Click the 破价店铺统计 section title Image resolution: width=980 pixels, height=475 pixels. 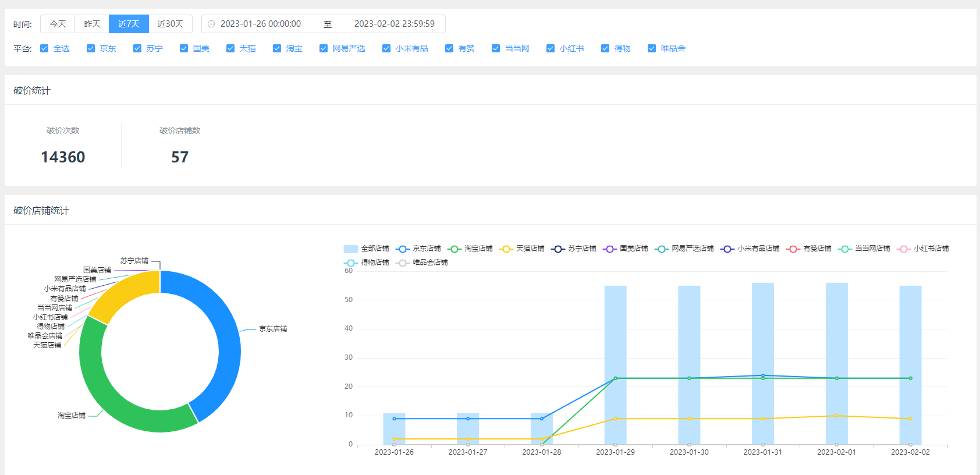point(41,211)
